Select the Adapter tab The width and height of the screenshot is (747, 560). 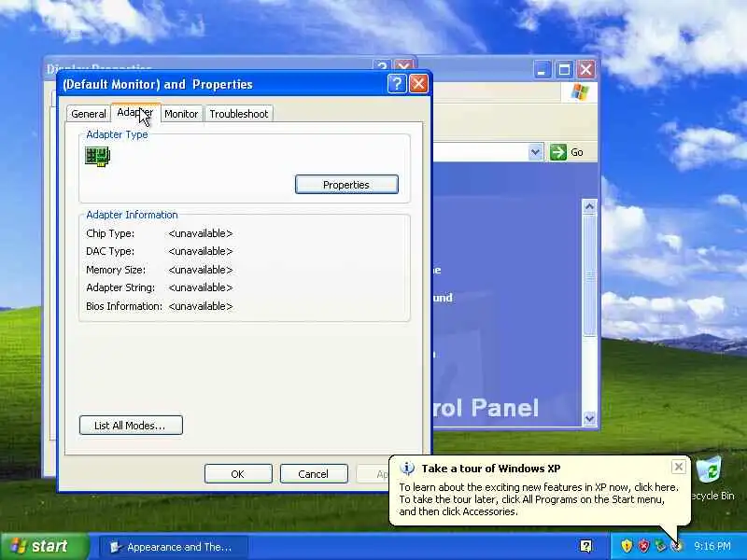[135, 112]
